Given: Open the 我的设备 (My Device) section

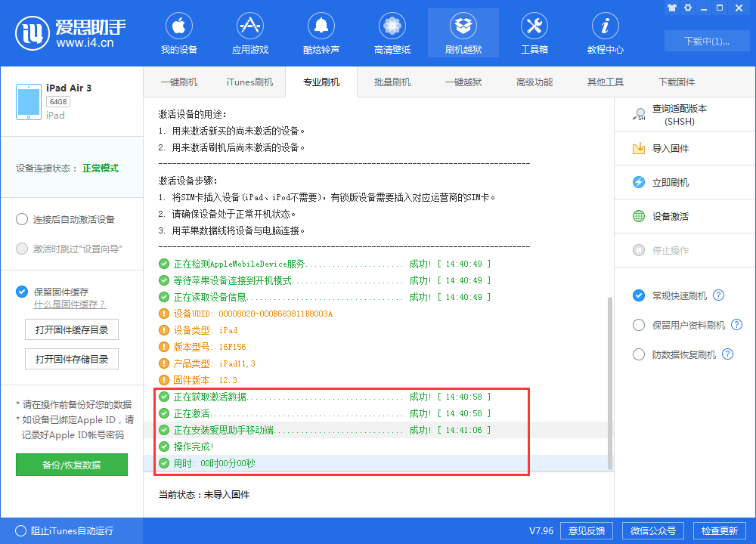Looking at the screenshot, I should coord(178,33).
